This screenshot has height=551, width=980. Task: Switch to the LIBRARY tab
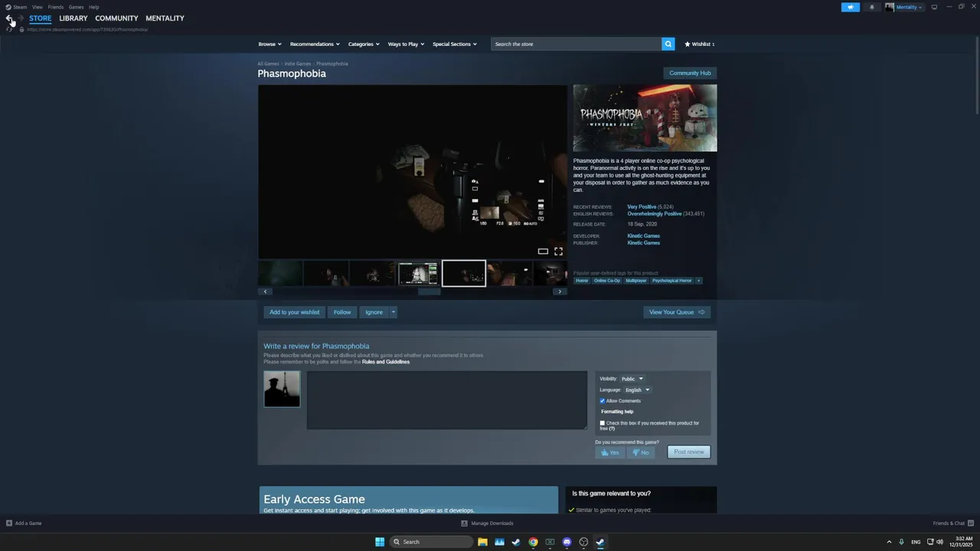coord(73,18)
